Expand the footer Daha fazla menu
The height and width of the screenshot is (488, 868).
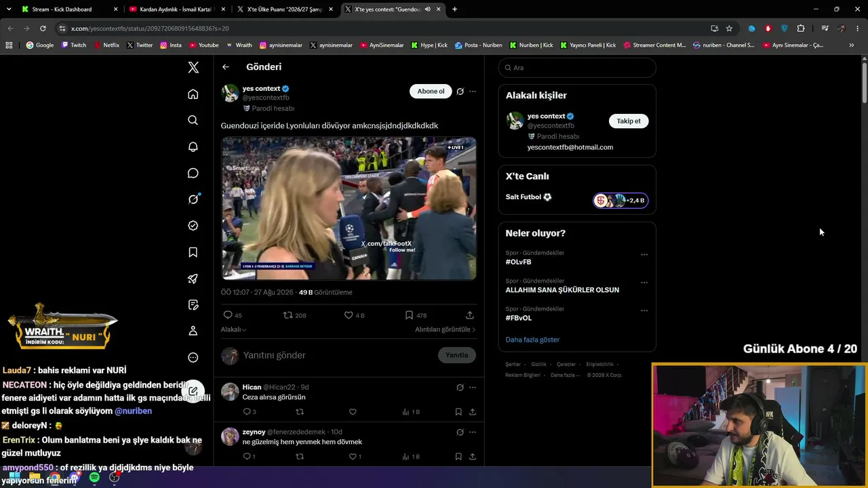tap(566, 375)
